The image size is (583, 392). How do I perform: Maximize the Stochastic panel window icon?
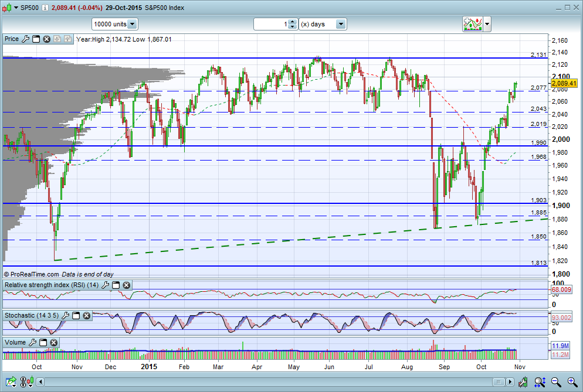pyautogui.click(x=76, y=315)
